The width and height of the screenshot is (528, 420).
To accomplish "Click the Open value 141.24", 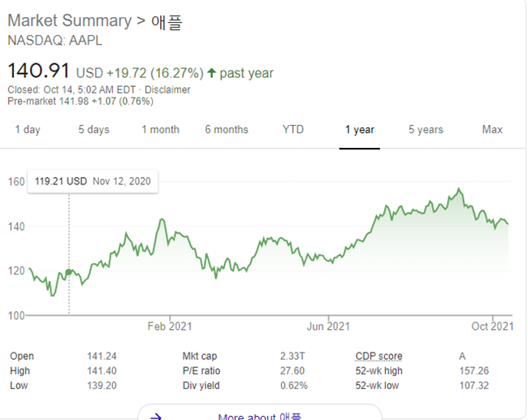I will click(102, 356).
